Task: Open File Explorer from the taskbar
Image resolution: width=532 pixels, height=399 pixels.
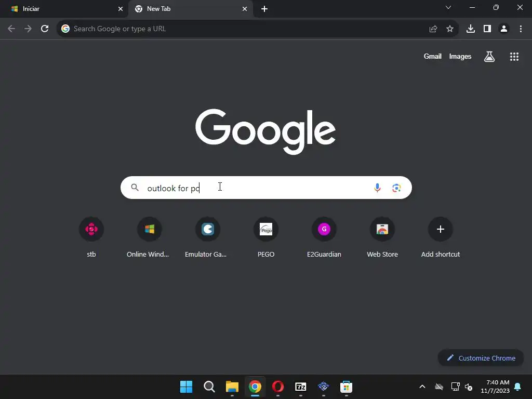Action: tap(232, 387)
